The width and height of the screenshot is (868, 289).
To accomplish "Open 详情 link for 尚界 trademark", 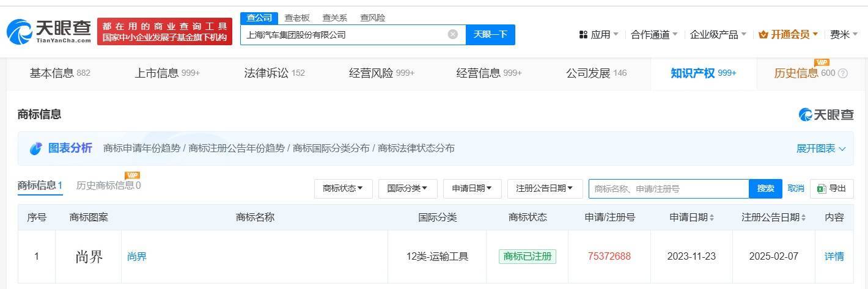I will point(834,257).
